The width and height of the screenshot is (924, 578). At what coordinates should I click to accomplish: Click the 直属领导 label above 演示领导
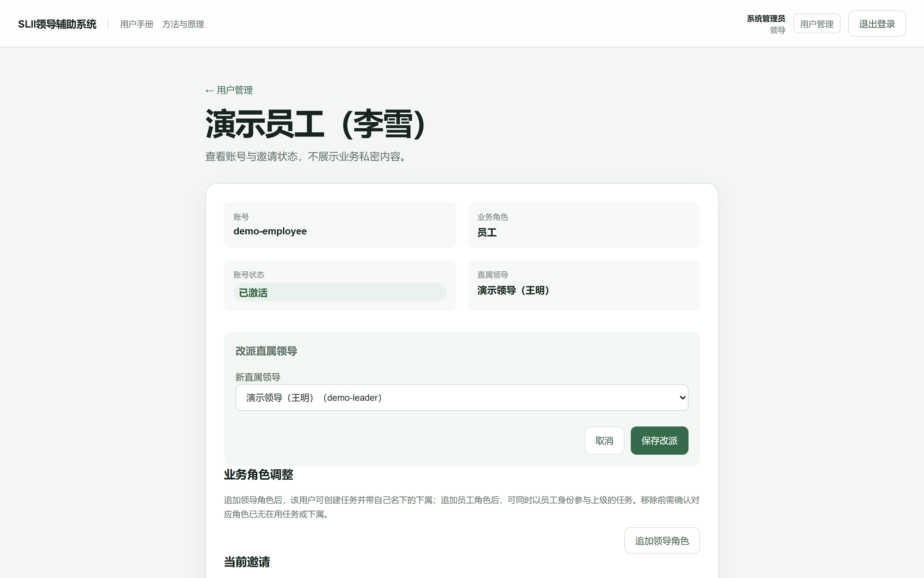[x=492, y=275]
